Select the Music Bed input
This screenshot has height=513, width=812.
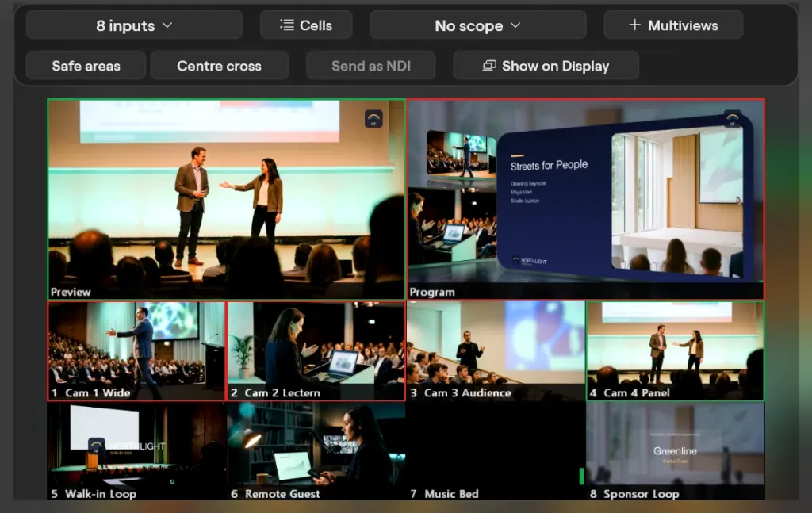point(496,451)
